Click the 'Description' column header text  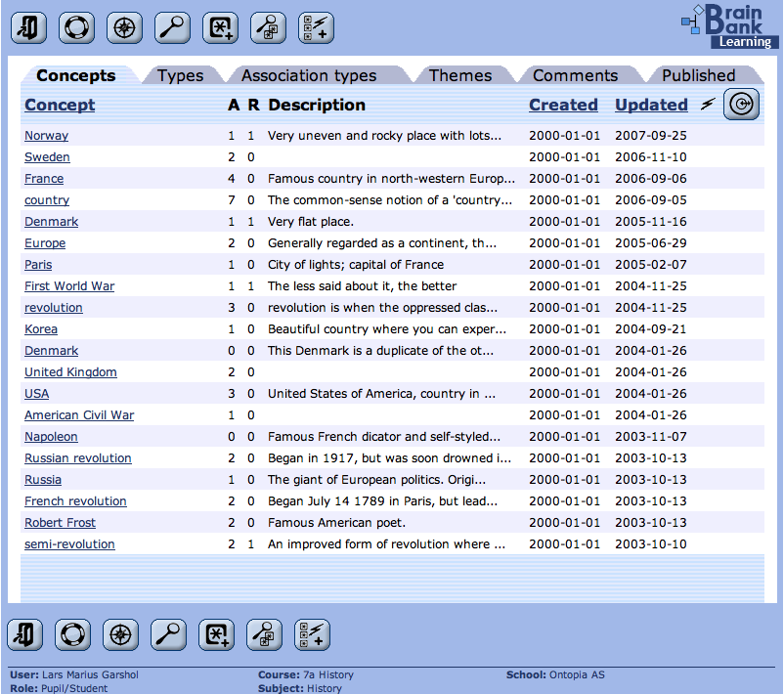317,105
